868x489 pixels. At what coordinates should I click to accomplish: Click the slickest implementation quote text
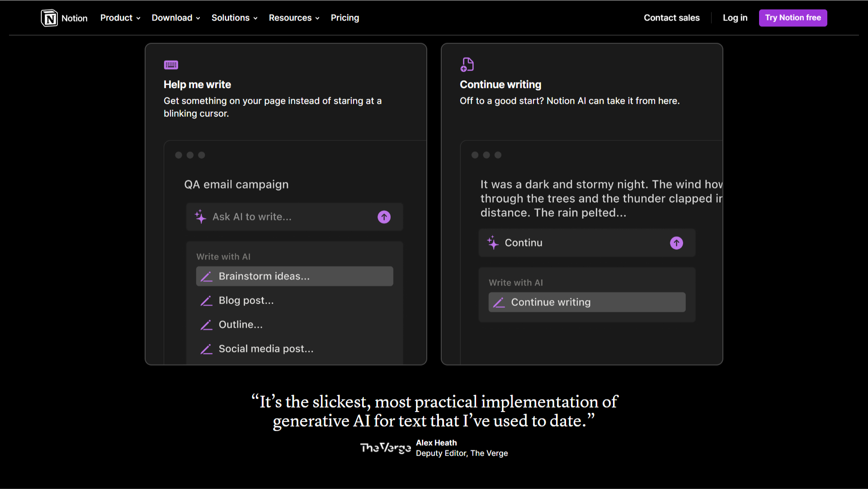click(x=434, y=411)
